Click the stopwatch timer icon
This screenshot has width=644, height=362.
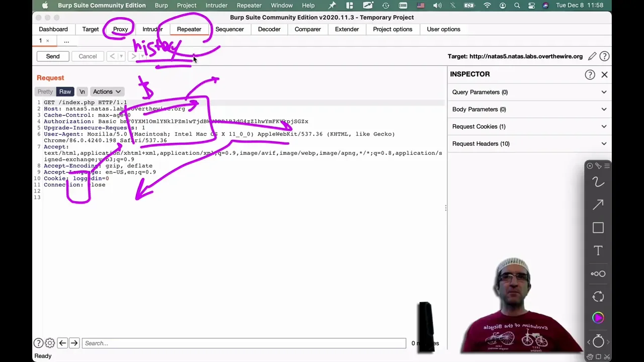(x=598, y=341)
